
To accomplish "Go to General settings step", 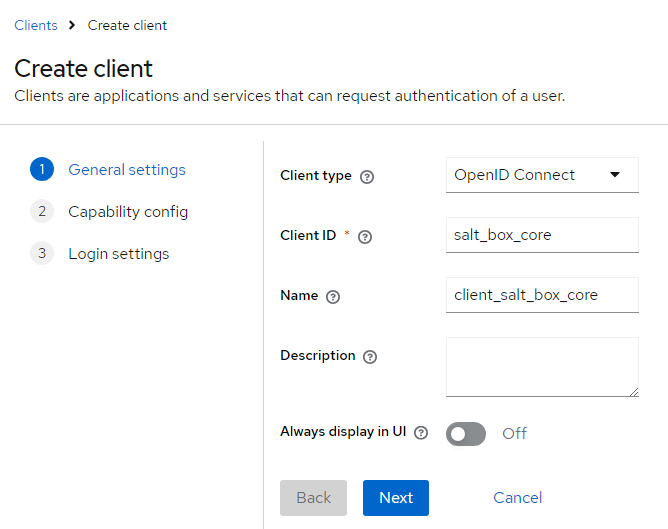I will tap(127, 170).
